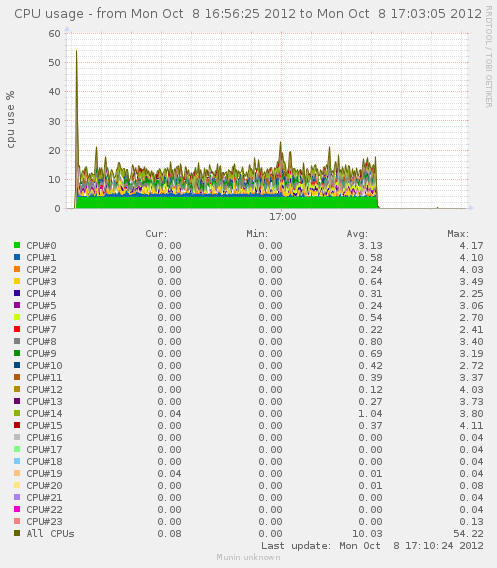Click the All CPUs olive legend swatch
Screen dimensions: 497x568
(x=17, y=533)
